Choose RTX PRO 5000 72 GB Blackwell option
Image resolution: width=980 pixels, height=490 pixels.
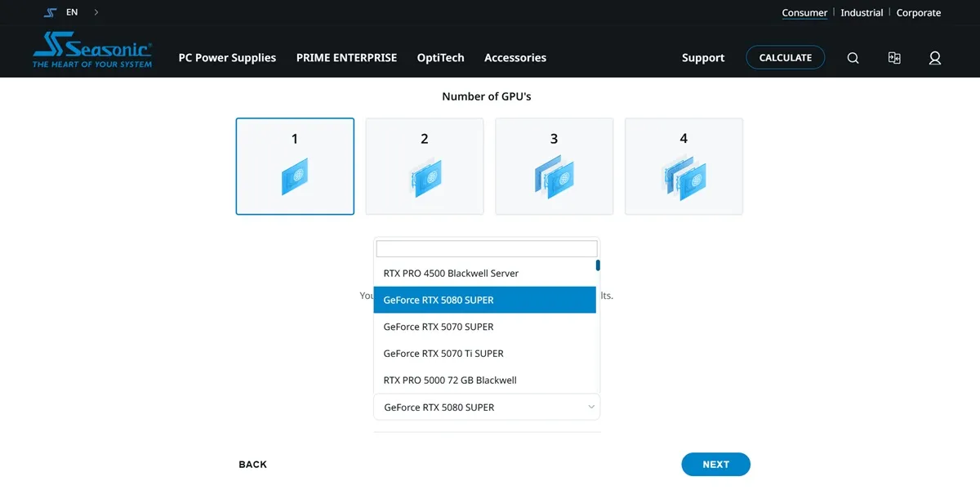click(x=485, y=380)
